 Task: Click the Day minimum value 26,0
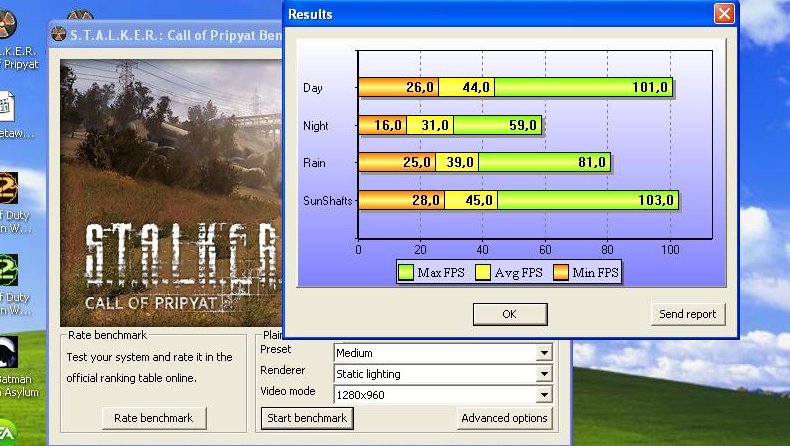(420, 87)
